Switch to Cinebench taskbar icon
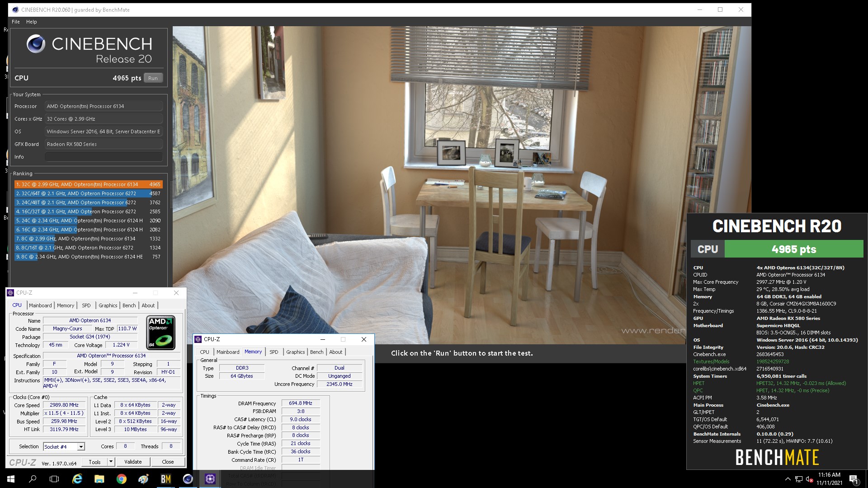The height and width of the screenshot is (488, 868). coord(188,479)
